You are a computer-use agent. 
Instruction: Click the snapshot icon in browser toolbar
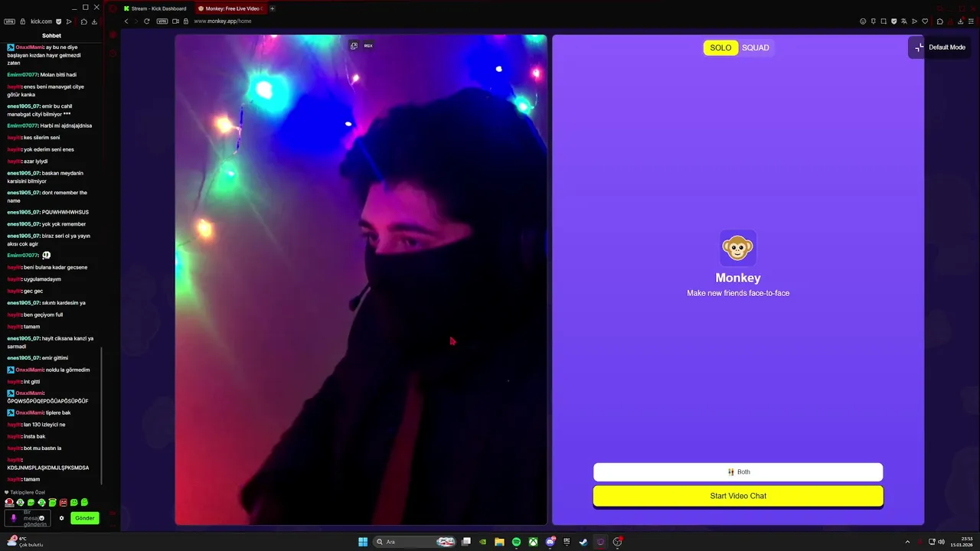tap(884, 21)
